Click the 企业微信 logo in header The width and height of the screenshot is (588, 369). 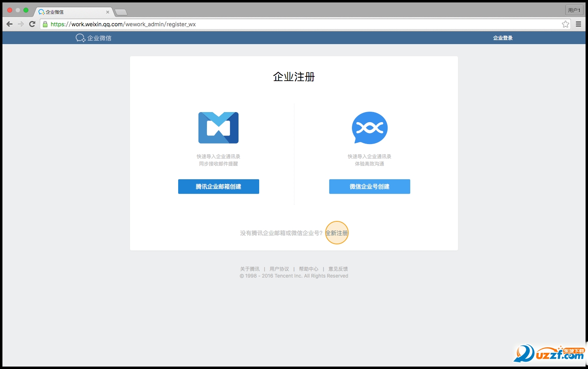coord(94,38)
